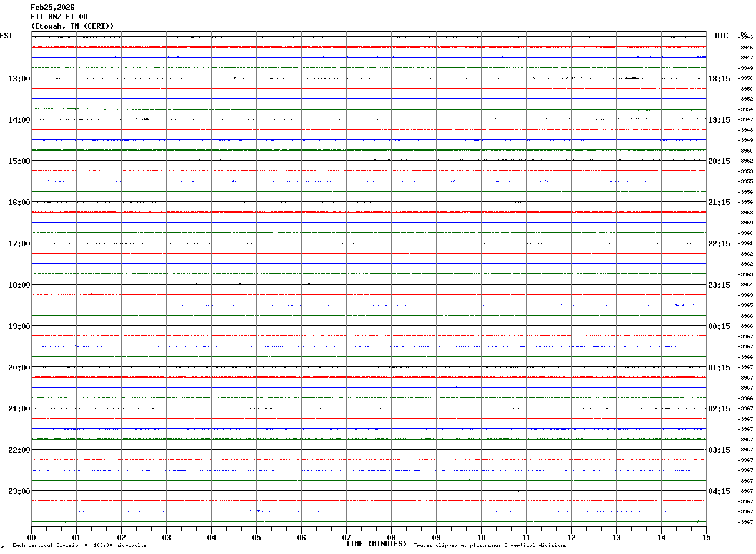Click the DC offset value -3958
This screenshot has width=756, height=554.
745,213
